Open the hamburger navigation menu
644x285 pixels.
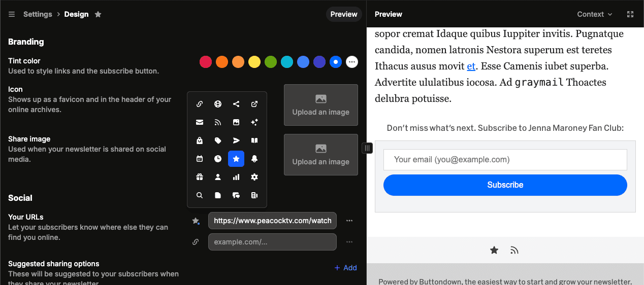coord(12,14)
